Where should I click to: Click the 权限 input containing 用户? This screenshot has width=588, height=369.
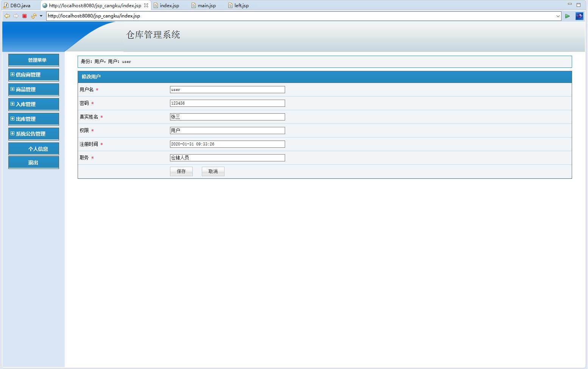228,131
